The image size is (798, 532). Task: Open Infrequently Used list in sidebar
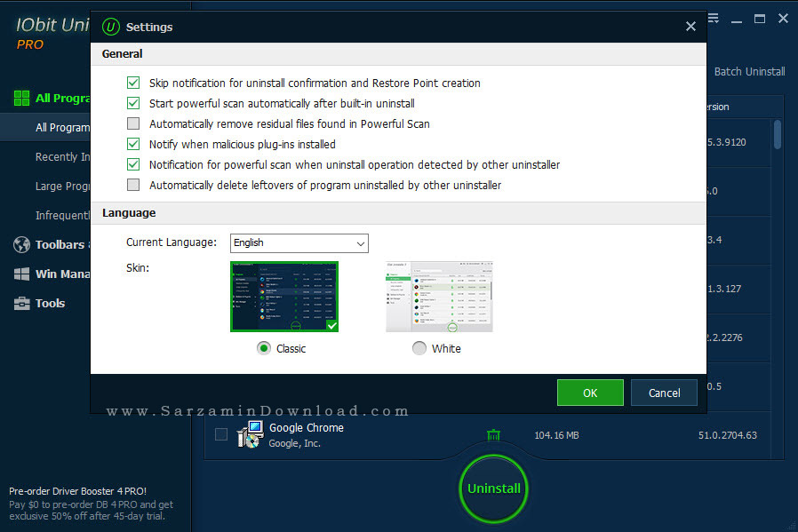pyautogui.click(x=62, y=216)
